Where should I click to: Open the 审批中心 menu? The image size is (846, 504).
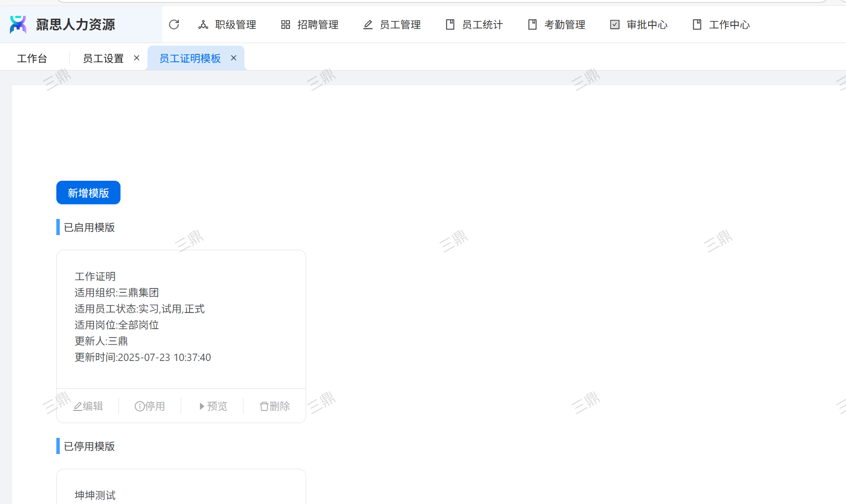[639, 24]
